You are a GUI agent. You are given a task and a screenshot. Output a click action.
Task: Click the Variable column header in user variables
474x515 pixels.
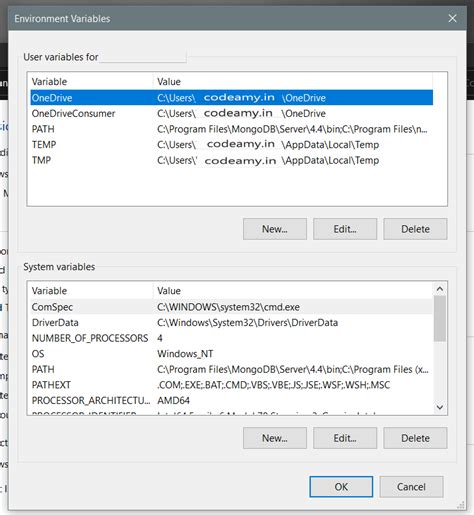[x=91, y=82]
